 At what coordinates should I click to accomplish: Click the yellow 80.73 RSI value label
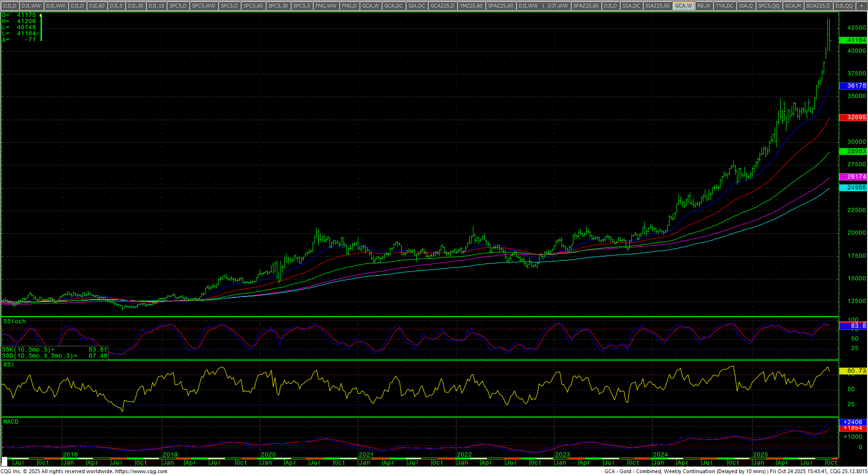853,371
